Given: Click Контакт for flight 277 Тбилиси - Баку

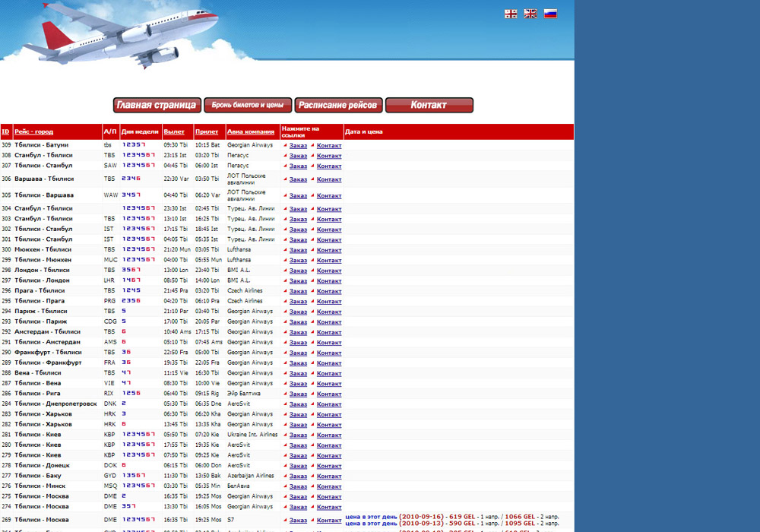Looking at the screenshot, I should coord(329,476).
